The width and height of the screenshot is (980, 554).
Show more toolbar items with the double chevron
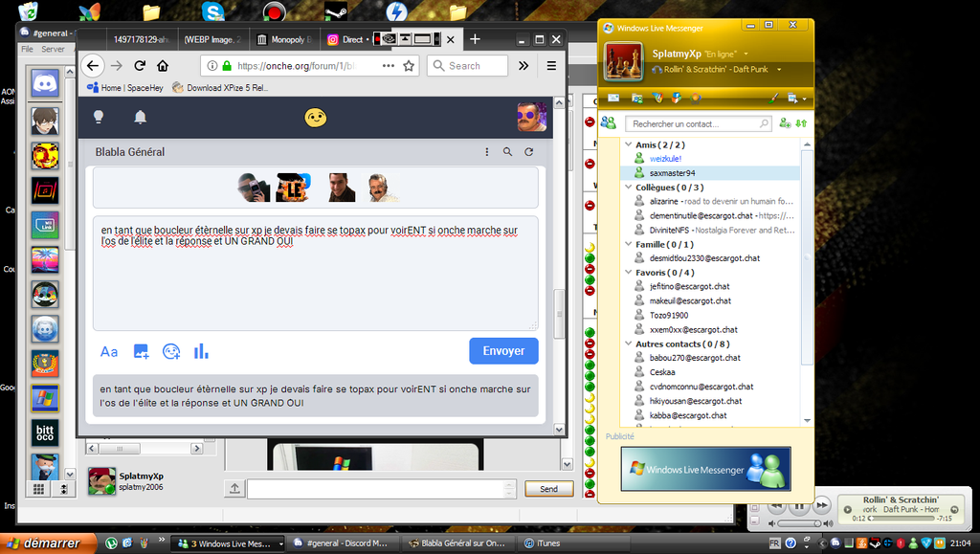[x=523, y=66]
